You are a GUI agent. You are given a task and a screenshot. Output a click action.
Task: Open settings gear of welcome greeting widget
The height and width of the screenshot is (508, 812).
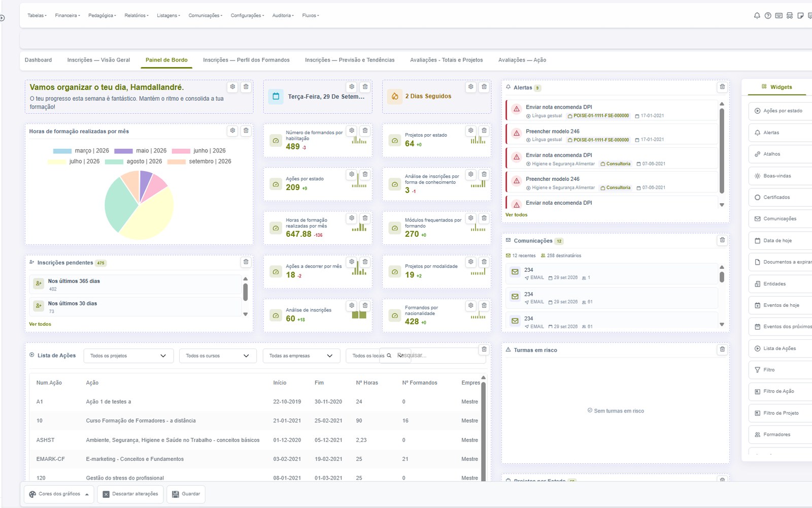(x=232, y=87)
